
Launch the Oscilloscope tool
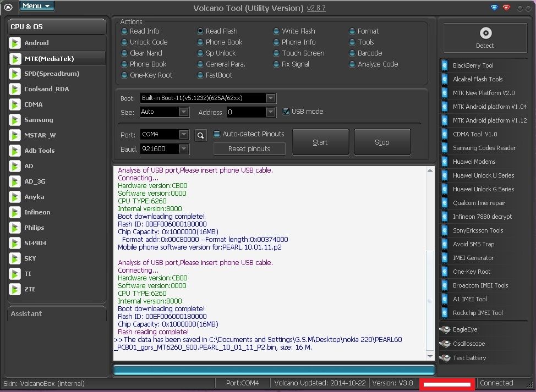468,344
